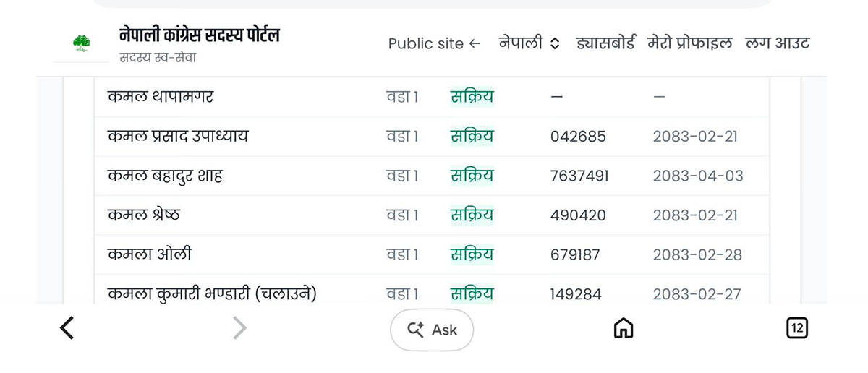This screenshot has width=868, height=373.
Task: Click the date 2083-02-27
Action: (697, 294)
